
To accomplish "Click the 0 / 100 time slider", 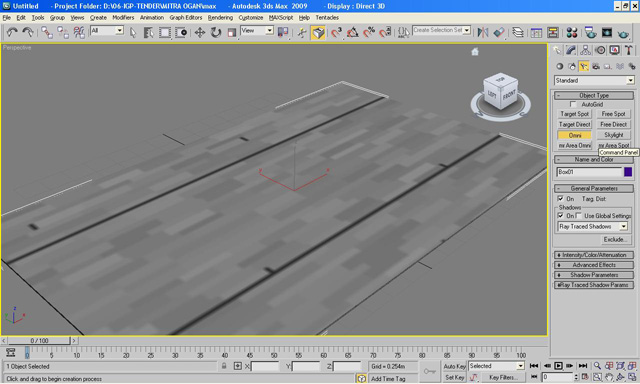I will point(40,340).
